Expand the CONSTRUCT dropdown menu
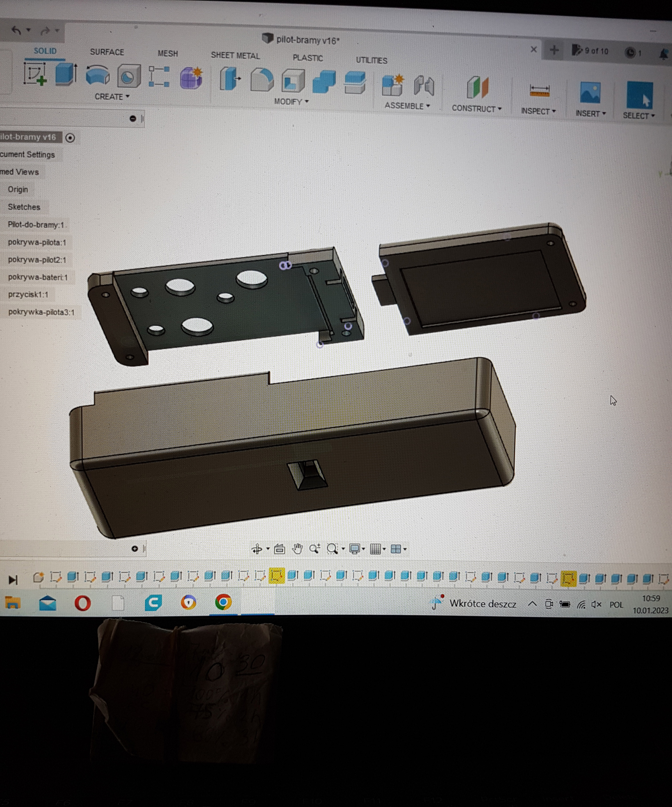Viewport: 672px width, 807px height. [476, 109]
